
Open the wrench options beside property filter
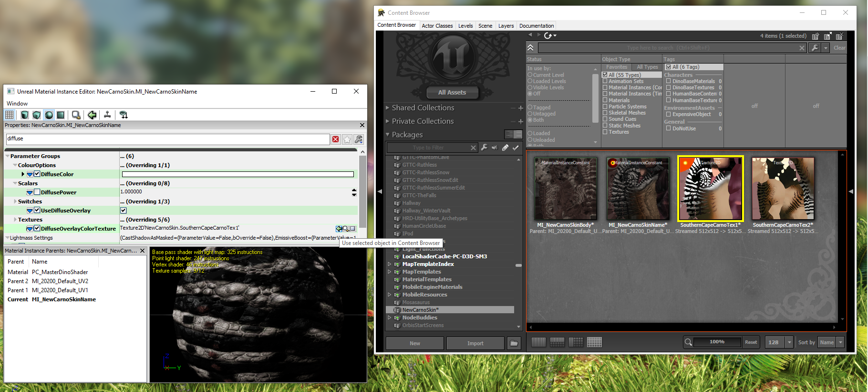[359, 139]
